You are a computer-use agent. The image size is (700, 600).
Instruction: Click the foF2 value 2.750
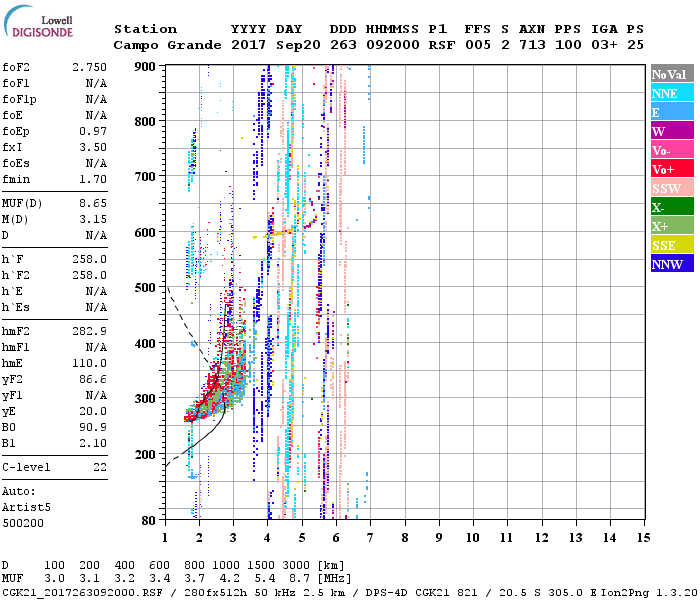(x=89, y=67)
